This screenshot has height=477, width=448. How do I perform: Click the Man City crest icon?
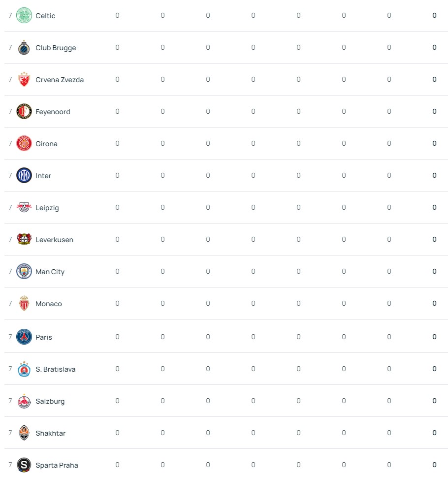(x=24, y=272)
